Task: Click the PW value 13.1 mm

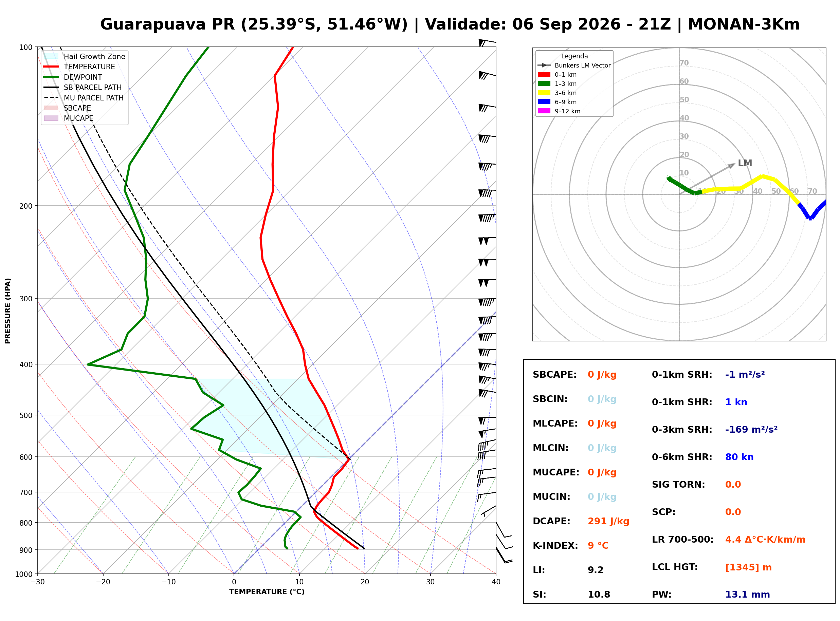Action: pos(748,594)
